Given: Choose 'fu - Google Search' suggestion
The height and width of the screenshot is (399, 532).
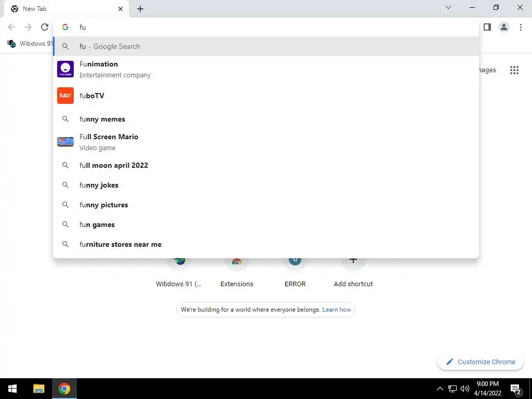Looking at the screenshot, I should coord(266,46).
